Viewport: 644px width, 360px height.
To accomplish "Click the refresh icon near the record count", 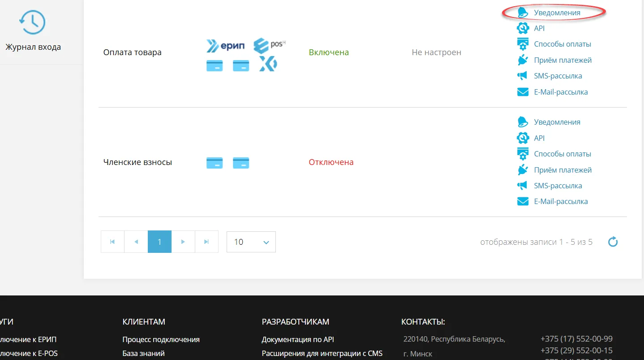I will click(613, 242).
